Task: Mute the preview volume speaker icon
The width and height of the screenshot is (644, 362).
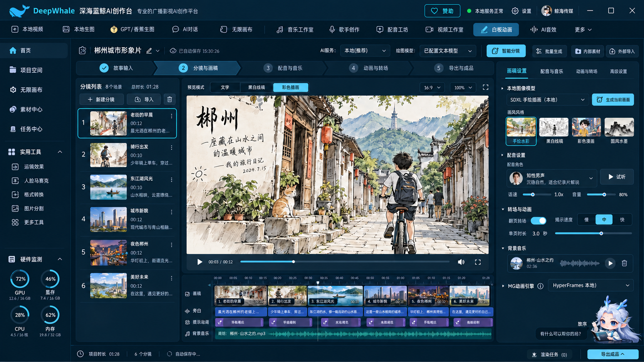Action: click(461, 262)
